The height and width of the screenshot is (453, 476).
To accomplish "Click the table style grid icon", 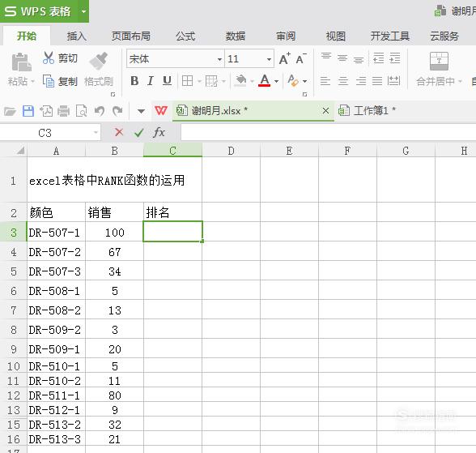I will 211,81.
